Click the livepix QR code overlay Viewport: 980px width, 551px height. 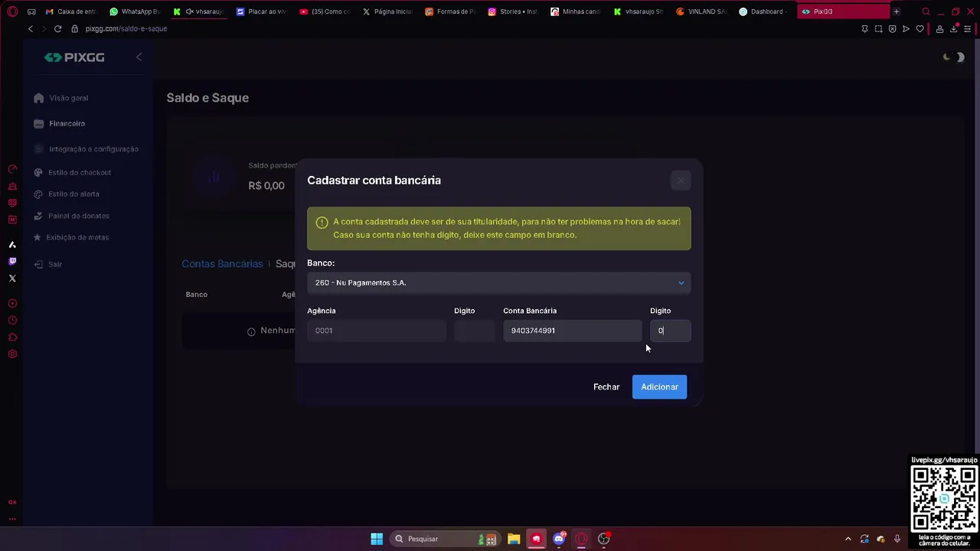[x=944, y=497]
